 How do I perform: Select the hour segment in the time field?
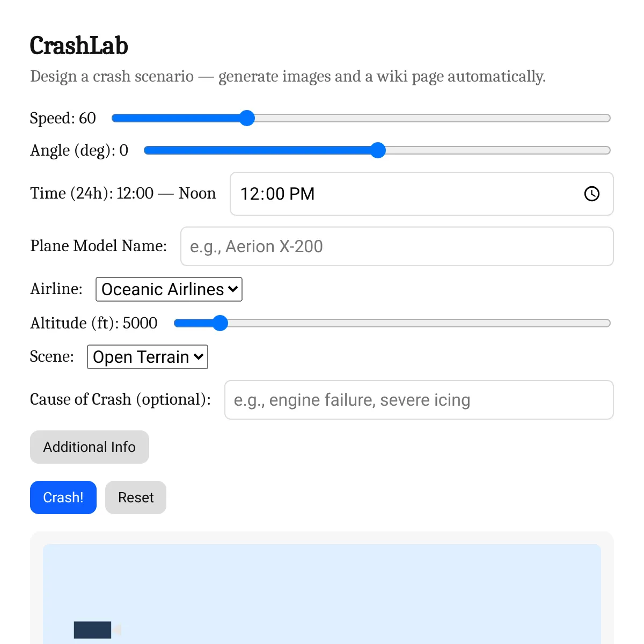(x=250, y=194)
